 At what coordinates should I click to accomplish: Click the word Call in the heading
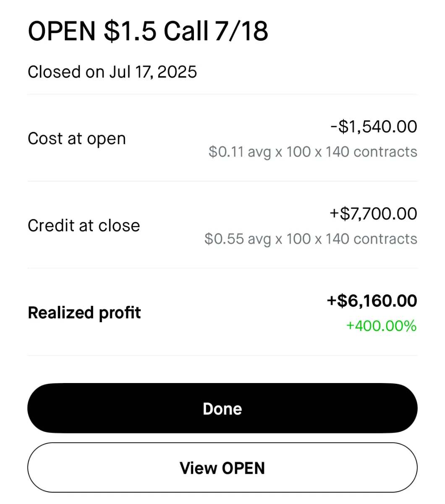click(186, 31)
